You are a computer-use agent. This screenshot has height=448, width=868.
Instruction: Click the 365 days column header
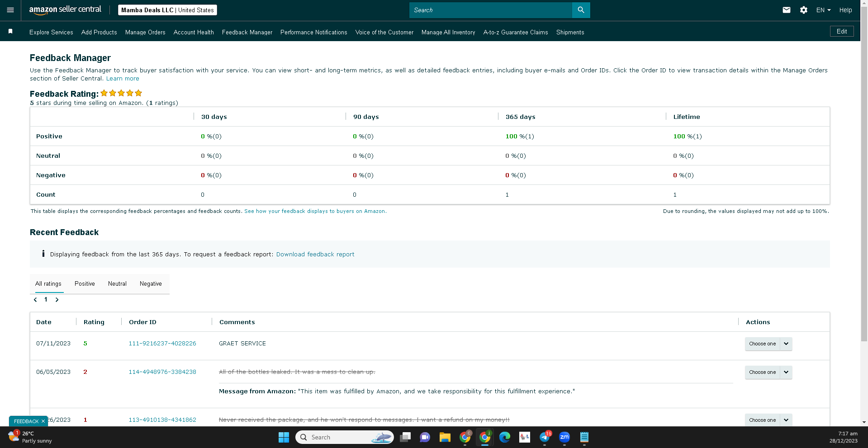pyautogui.click(x=520, y=117)
